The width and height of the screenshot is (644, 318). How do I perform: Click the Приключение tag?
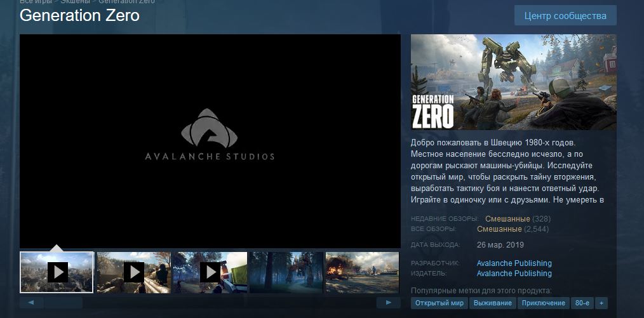pos(544,303)
